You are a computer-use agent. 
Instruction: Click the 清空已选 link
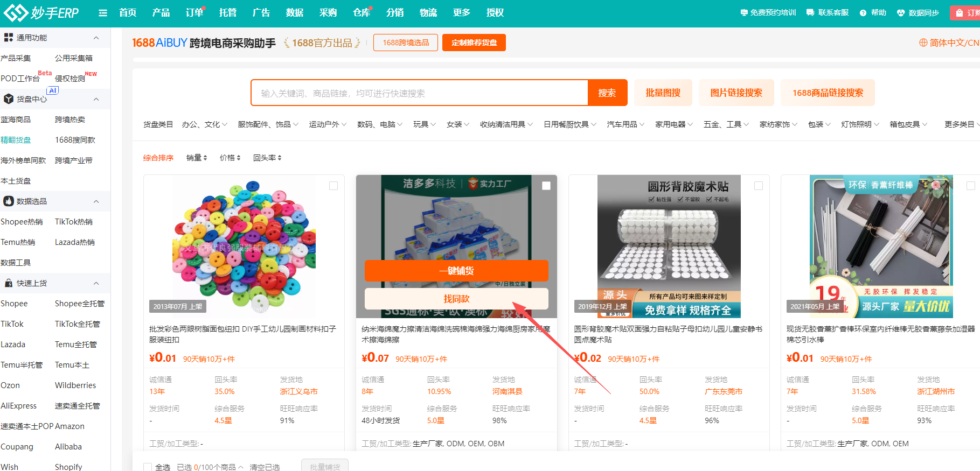click(265, 467)
